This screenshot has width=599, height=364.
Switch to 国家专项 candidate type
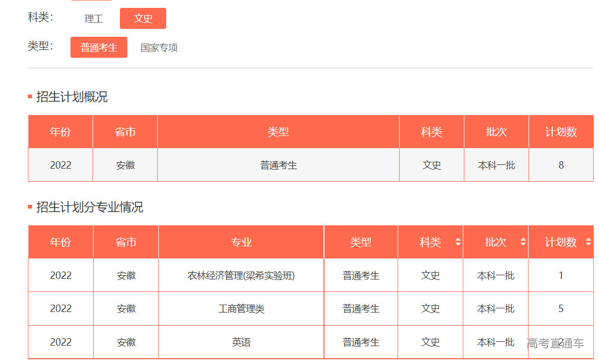point(159,47)
